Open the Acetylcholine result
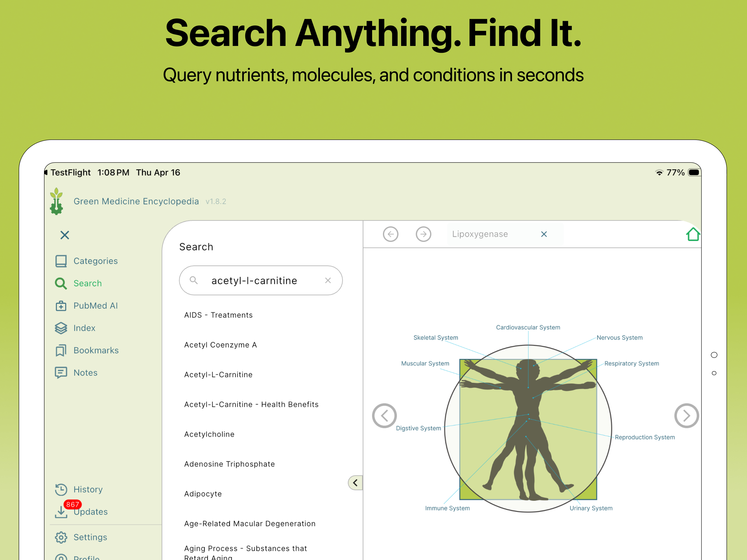The height and width of the screenshot is (560, 747). pos(209,434)
